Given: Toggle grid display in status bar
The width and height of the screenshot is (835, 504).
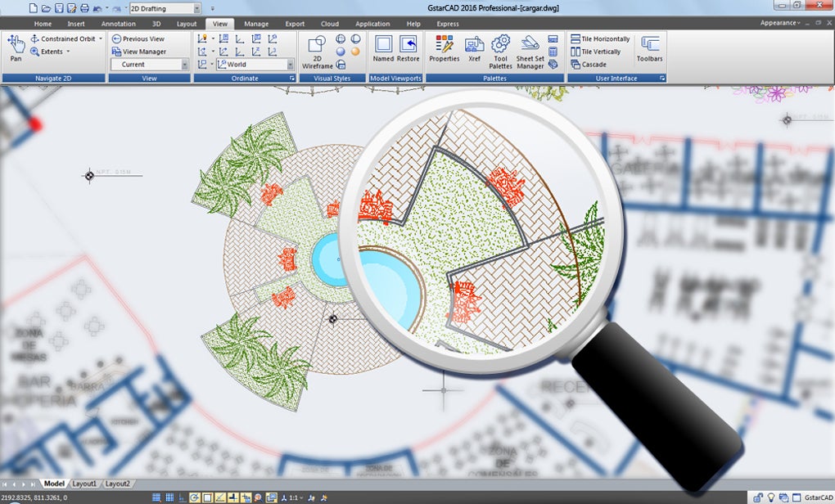Looking at the screenshot, I should (170, 497).
